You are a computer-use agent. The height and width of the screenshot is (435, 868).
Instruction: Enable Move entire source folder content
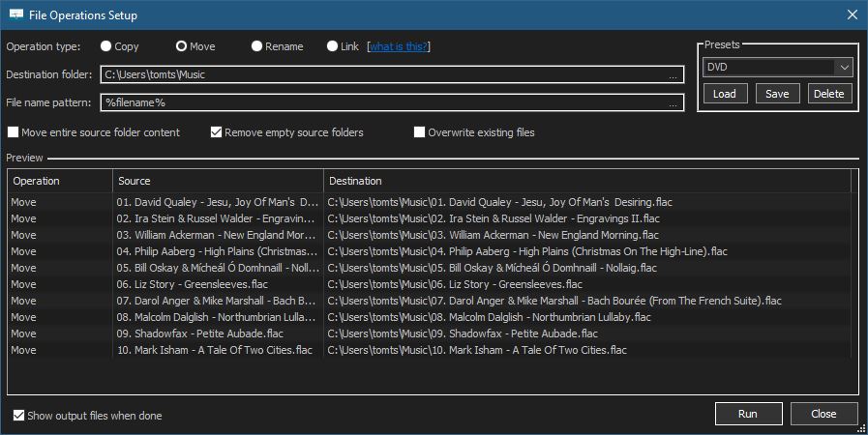(14, 132)
